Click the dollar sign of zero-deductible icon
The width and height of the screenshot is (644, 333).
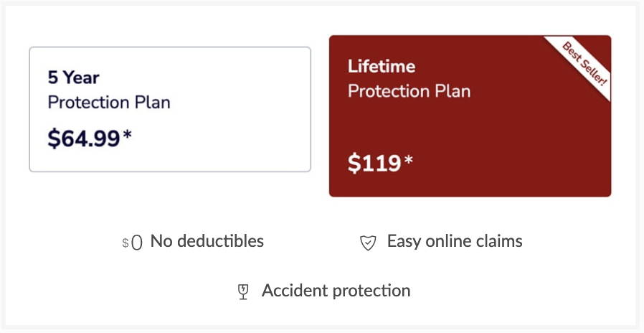(126, 243)
